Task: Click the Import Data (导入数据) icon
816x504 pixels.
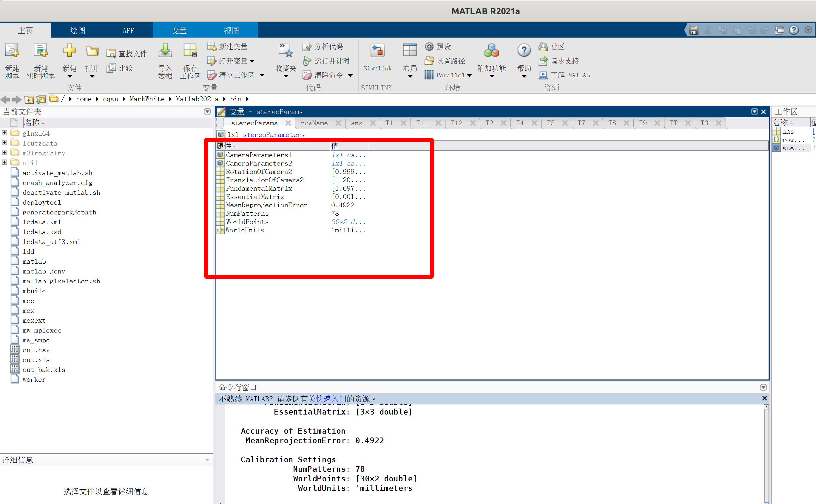Action: point(165,51)
